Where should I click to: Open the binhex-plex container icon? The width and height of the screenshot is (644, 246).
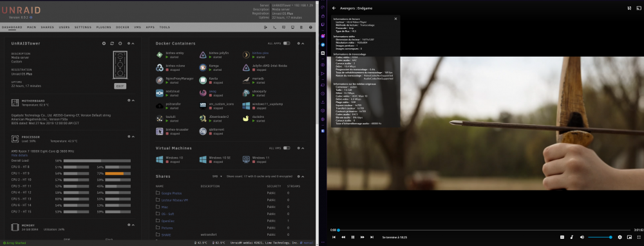pyautogui.click(x=246, y=55)
